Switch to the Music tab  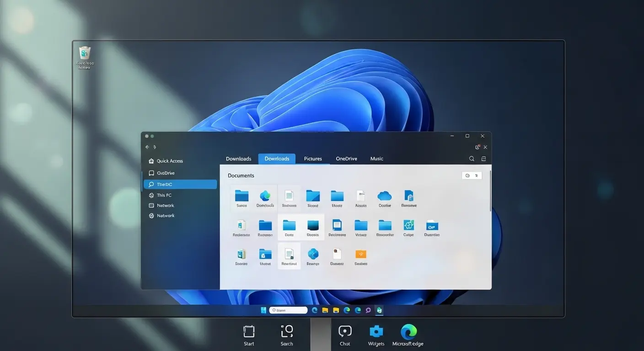(x=376, y=159)
